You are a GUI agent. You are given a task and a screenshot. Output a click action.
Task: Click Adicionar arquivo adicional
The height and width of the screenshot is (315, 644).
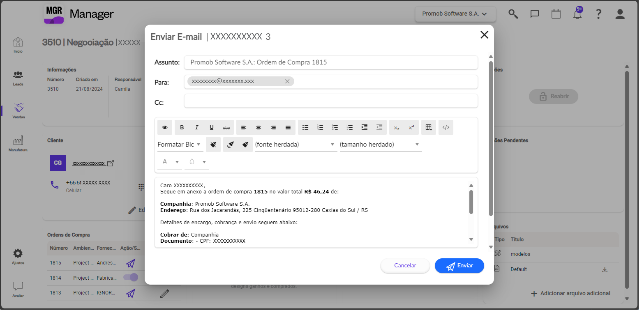click(x=570, y=293)
